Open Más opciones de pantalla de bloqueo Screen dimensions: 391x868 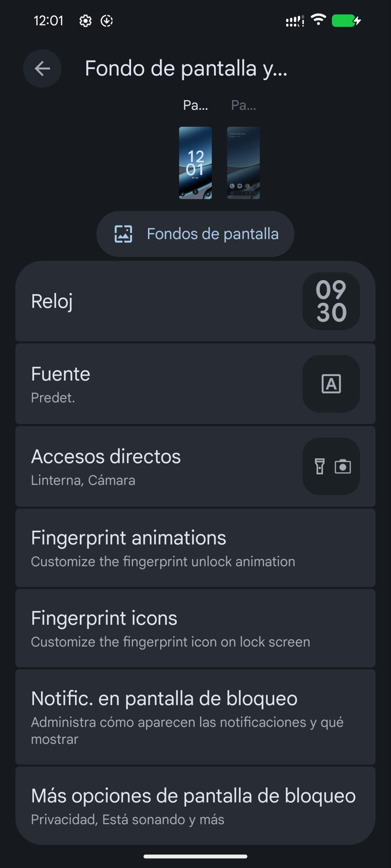coord(195,805)
